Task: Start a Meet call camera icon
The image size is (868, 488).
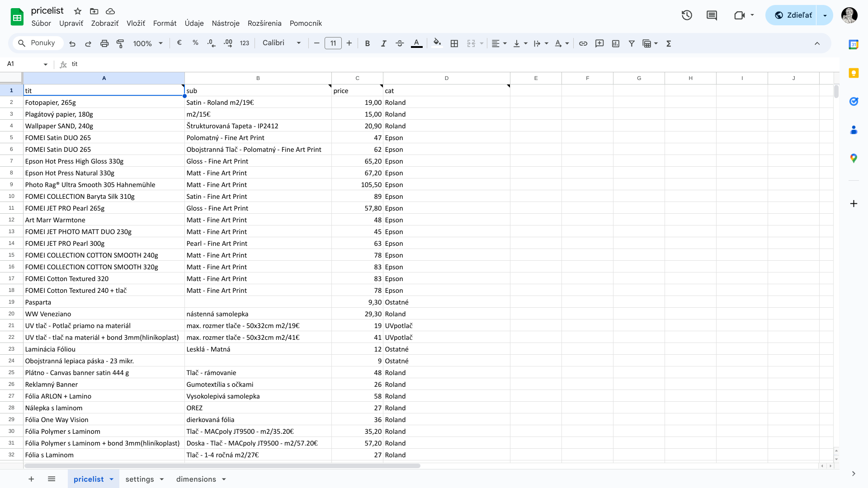Action: click(740, 15)
